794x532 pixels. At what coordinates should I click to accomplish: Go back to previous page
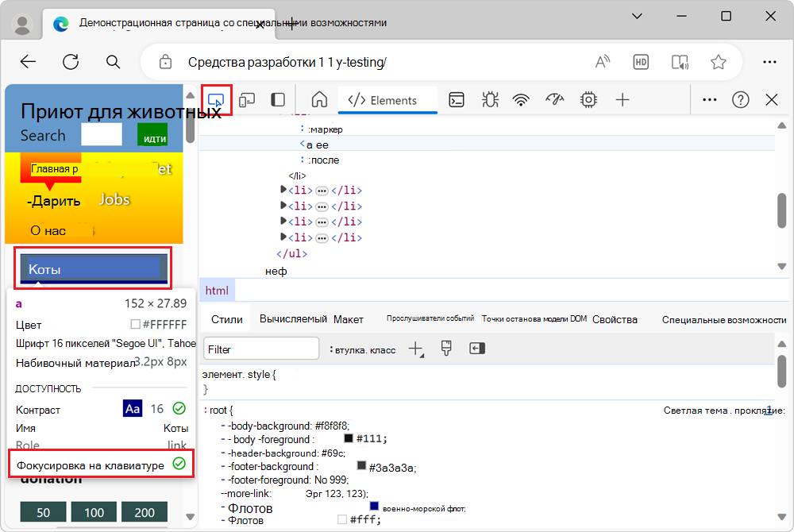coord(29,62)
